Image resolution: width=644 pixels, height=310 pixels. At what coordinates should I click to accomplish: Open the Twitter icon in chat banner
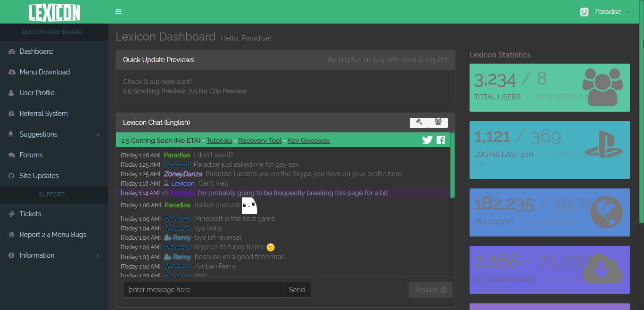click(x=427, y=140)
